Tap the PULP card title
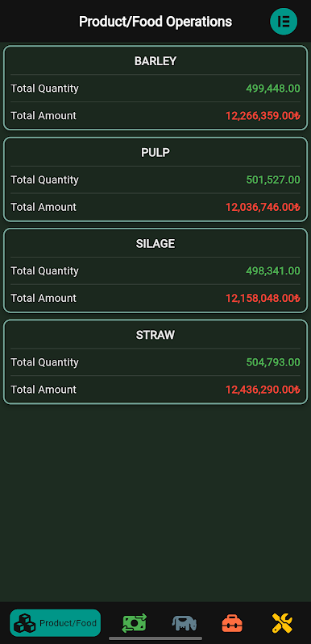Viewport: 311px width, 644px height. (x=155, y=152)
